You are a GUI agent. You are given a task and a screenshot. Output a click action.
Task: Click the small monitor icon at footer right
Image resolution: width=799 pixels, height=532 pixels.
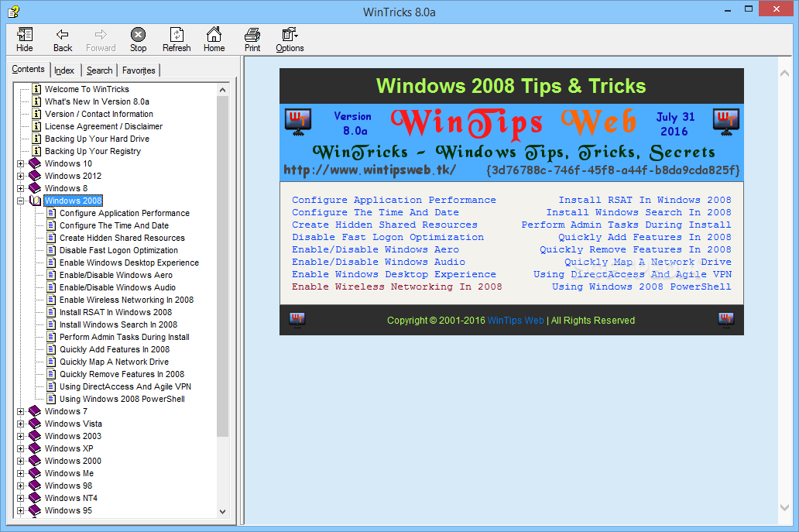click(x=726, y=320)
